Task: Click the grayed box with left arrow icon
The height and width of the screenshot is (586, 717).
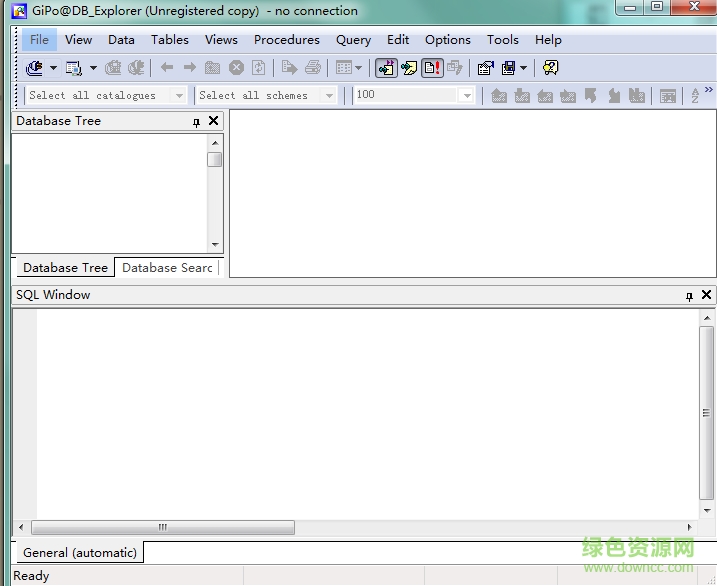Action: (545, 96)
